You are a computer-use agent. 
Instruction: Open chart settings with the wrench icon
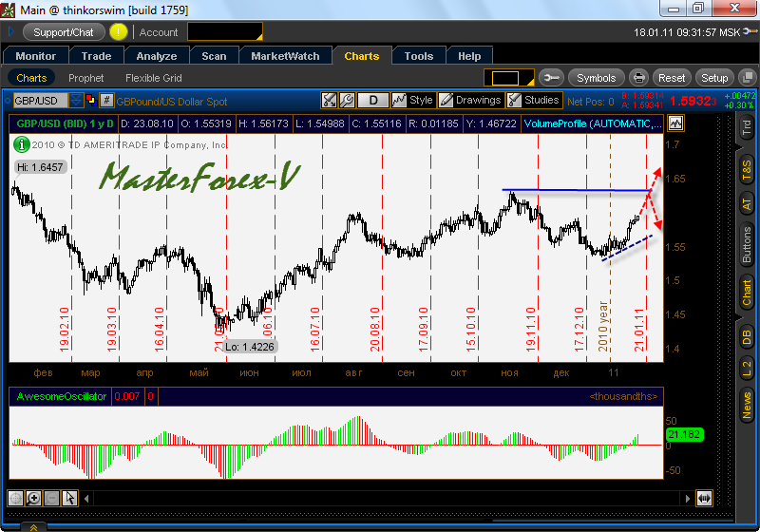click(x=347, y=101)
